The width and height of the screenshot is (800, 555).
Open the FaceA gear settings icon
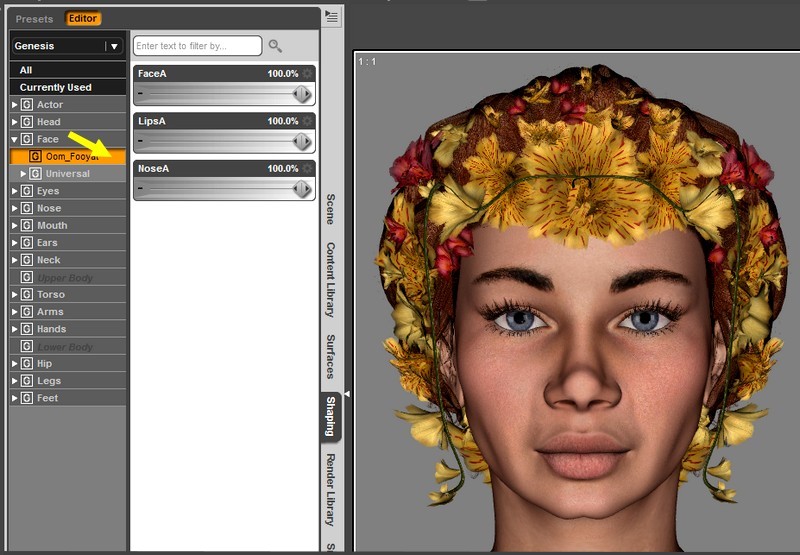pyautogui.click(x=307, y=73)
